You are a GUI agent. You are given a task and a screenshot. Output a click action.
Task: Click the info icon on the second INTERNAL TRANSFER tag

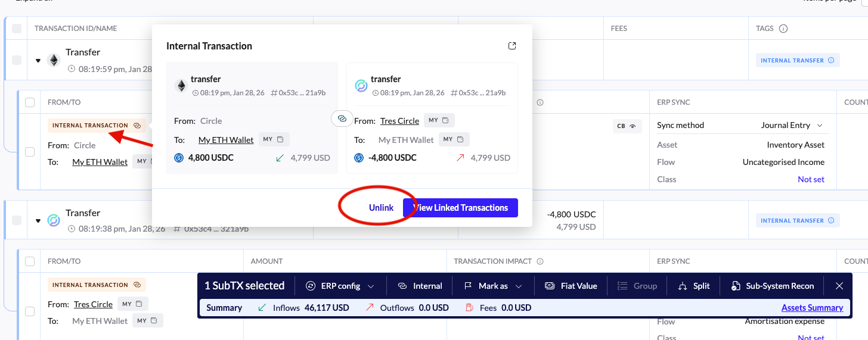click(x=831, y=220)
